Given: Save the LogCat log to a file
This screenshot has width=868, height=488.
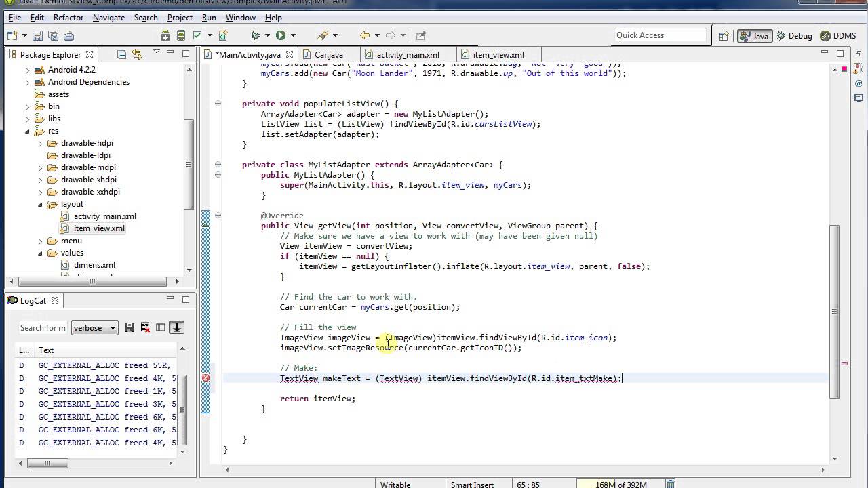Looking at the screenshot, I should coord(130,327).
